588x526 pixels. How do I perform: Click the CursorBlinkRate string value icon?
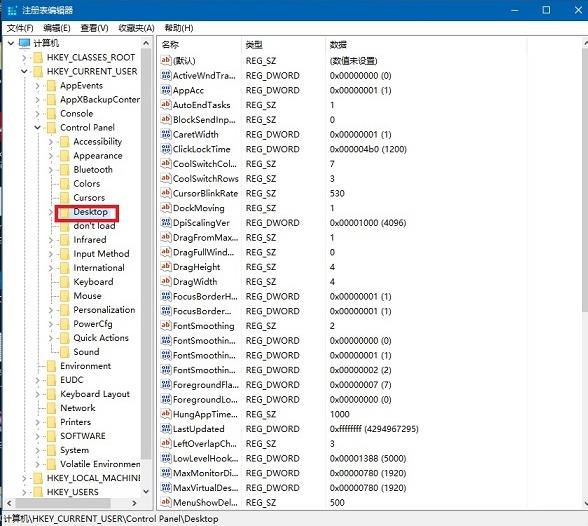pyautogui.click(x=166, y=193)
